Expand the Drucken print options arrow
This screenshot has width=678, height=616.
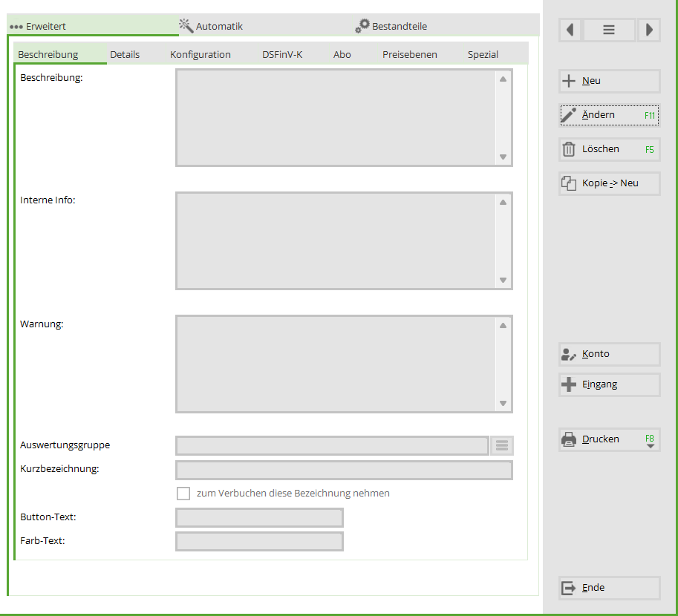coord(650,446)
